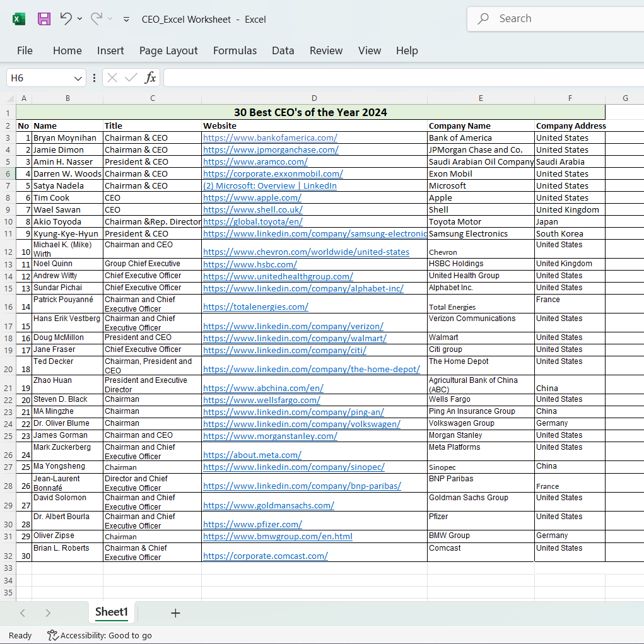Open the bankofamerica.com hyperlink

coord(270,138)
